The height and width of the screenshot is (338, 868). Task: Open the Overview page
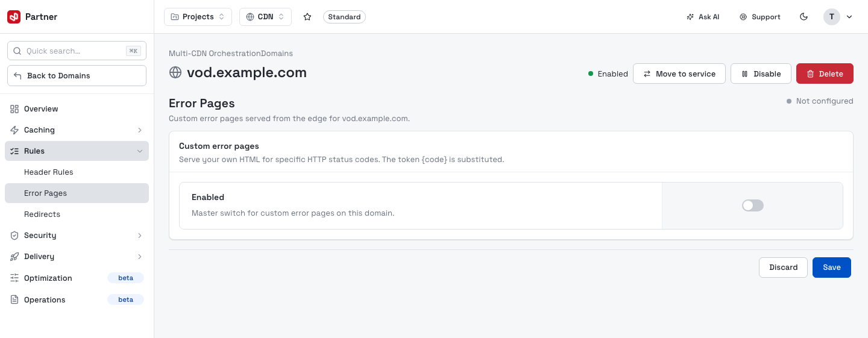[x=77, y=109]
